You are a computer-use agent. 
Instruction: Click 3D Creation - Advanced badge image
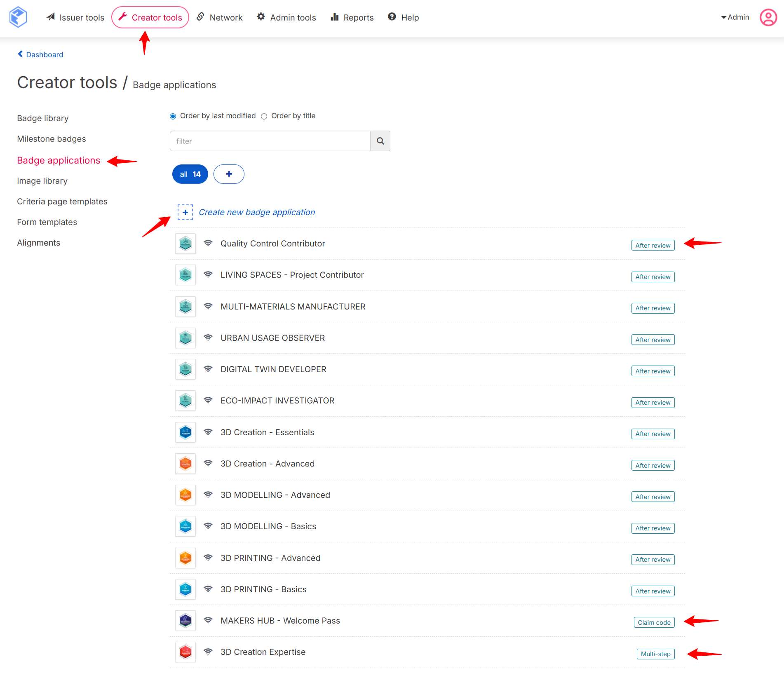pyautogui.click(x=185, y=464)
